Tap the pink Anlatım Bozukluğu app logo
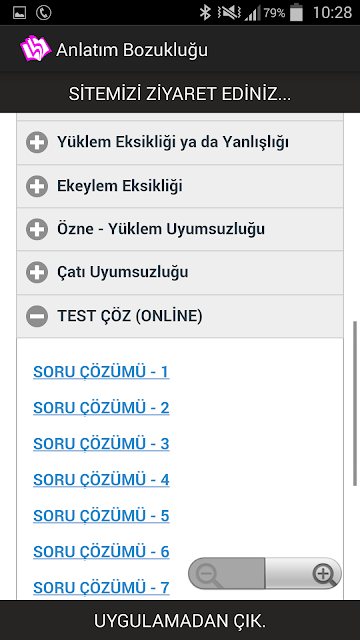Image resolution: width=360 pixels, height=640 pixels. click(36, 49)
